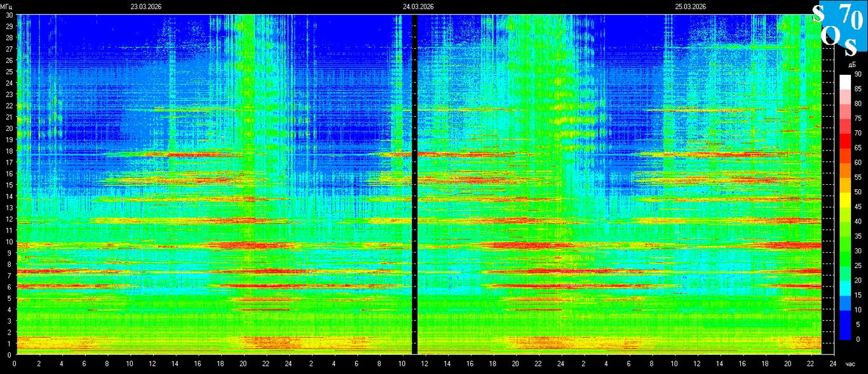Click the 18 MHz label on frequency axis
The image size is (868, 374).
coord(10,150)
